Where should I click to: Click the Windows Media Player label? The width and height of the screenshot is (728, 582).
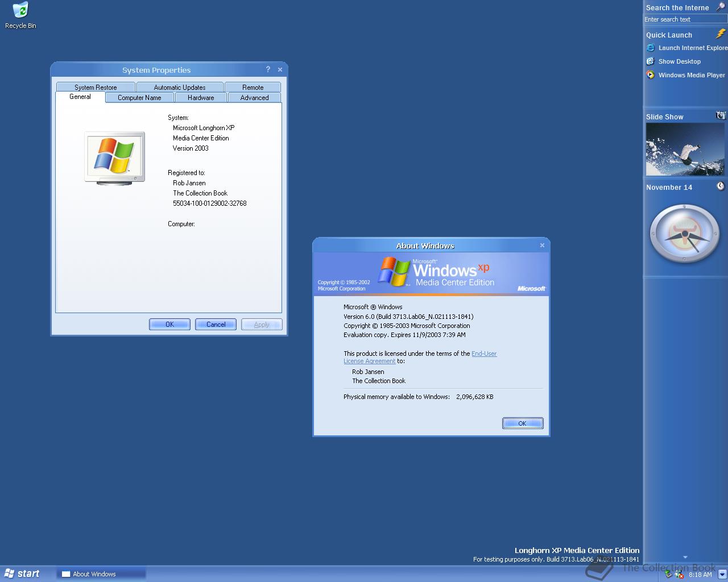(x=692, y=75)
